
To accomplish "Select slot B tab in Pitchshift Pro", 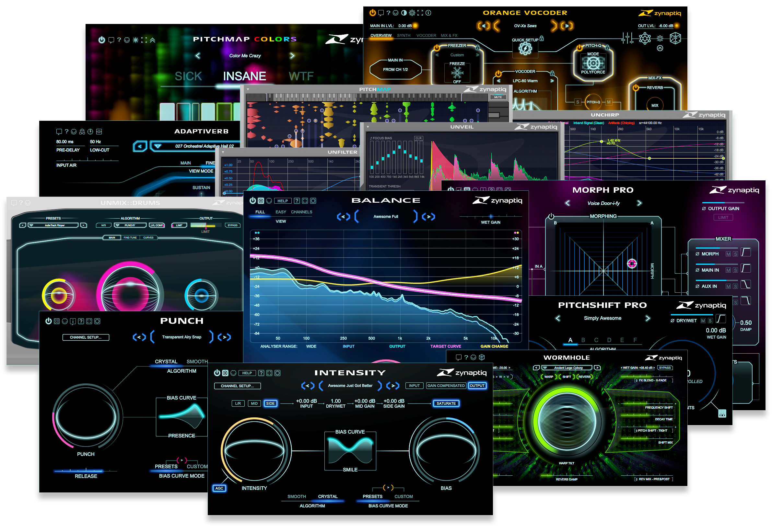I will pos(583,340).
